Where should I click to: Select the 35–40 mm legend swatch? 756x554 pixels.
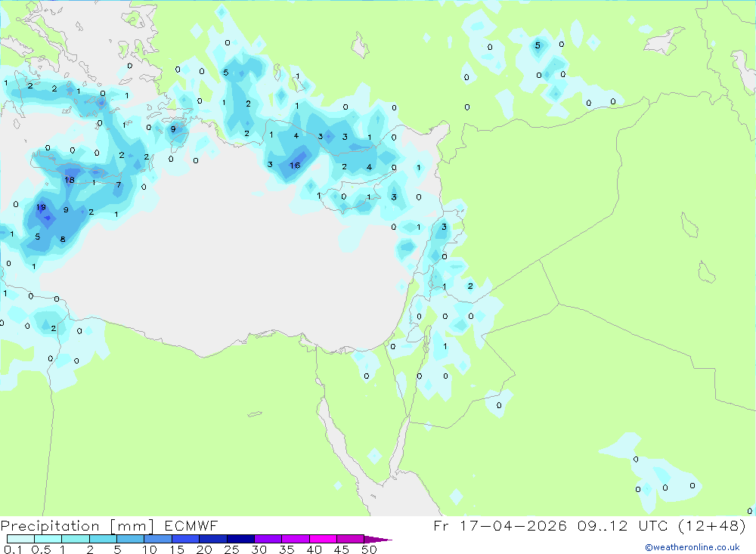(x=295, y=539)
